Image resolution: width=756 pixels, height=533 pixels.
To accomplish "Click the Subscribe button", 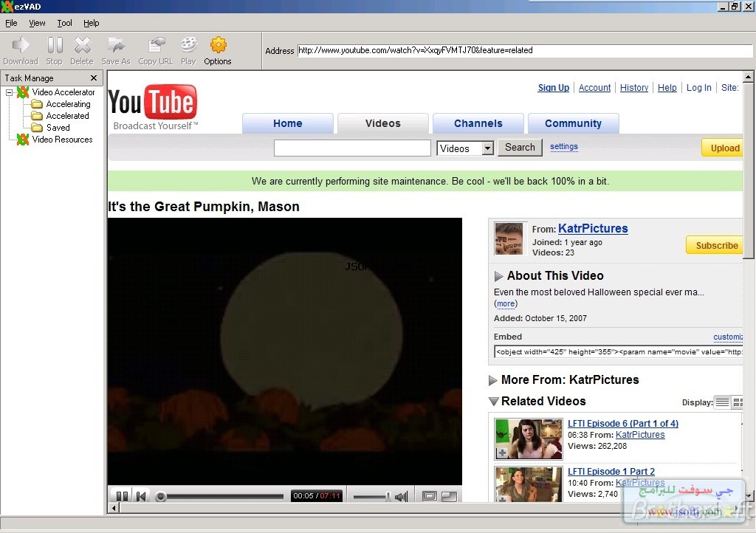I will point(716,245).
